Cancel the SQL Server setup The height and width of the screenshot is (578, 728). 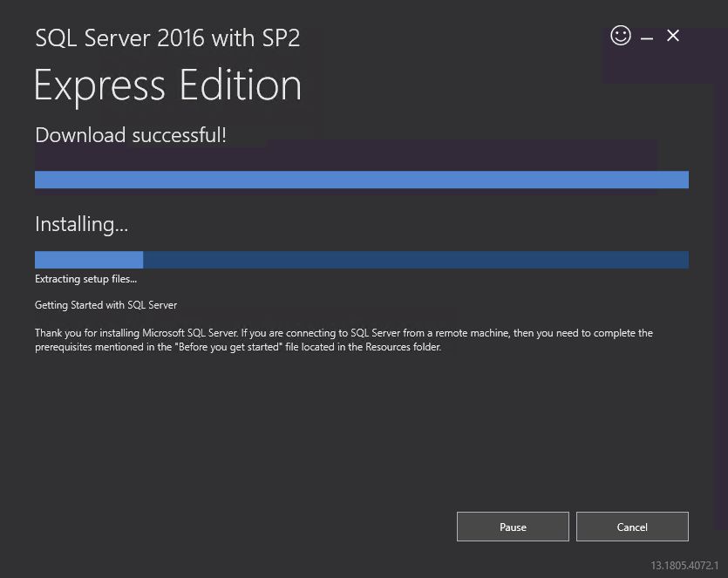click(632, 527)
